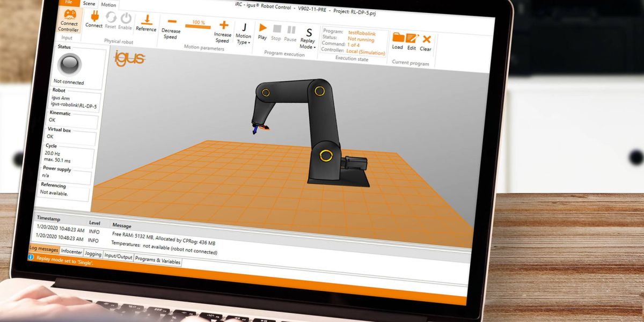Select the 'Temperatures: not available' log message
This screenshot has width=644, height=322.
click(165, 247)
